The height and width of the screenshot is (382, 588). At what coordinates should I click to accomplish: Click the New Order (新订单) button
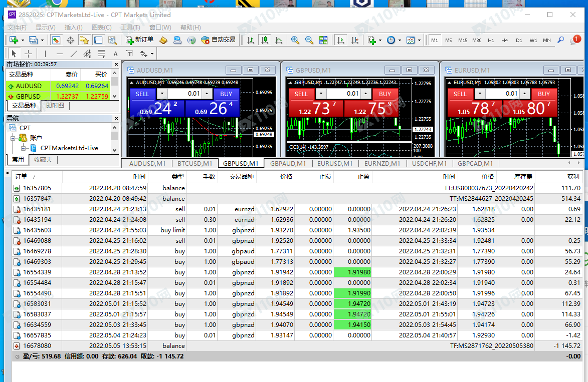click(x=139, y=40)
